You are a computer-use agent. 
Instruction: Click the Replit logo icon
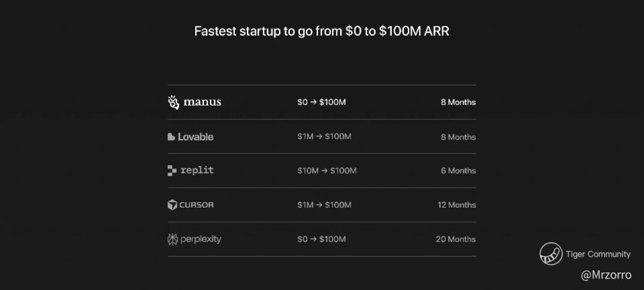pos(172,171)
